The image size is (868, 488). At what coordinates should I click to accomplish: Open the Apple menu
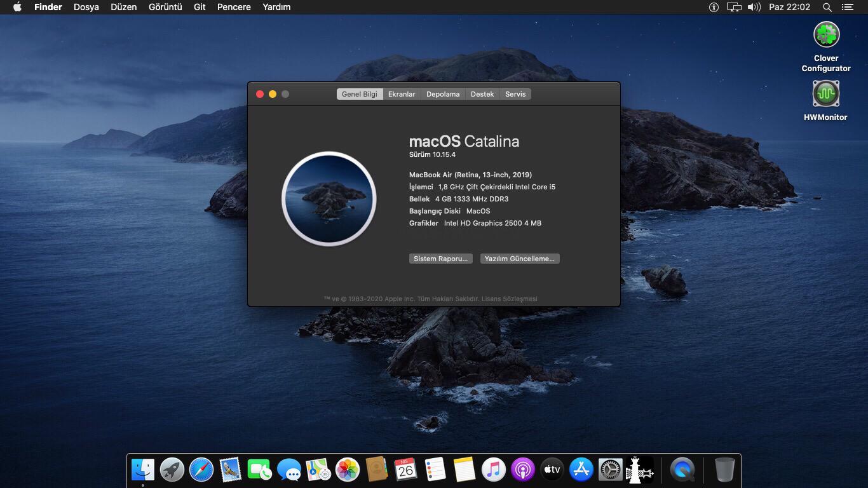(x=17, y=7)
